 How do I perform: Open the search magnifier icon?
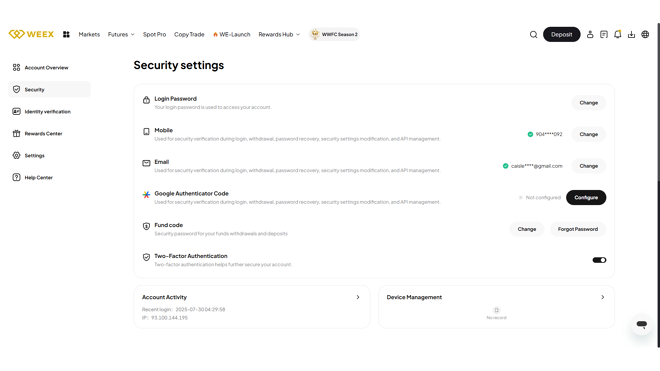tap(533, 35)
